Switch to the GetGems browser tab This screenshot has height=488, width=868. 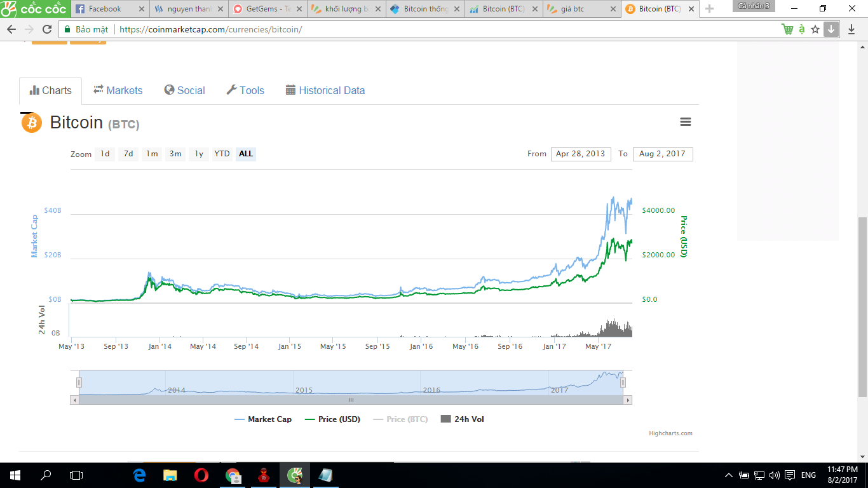point(267,9)
